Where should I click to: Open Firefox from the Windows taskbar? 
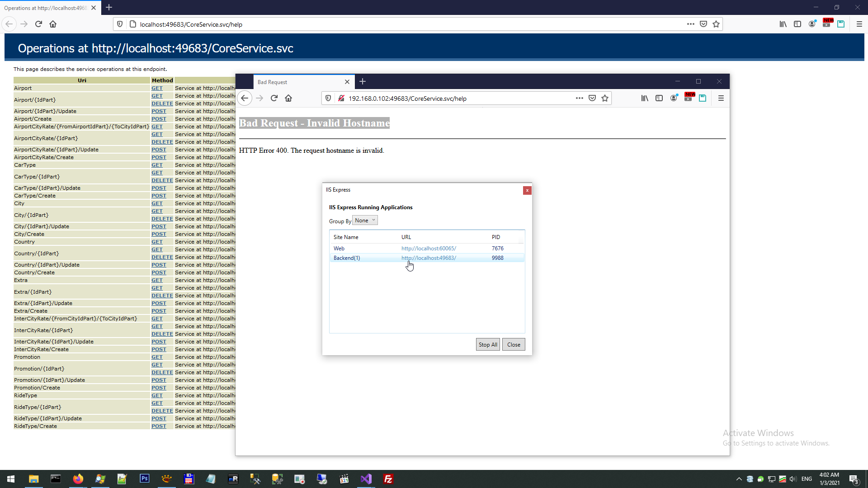point(78,479)
